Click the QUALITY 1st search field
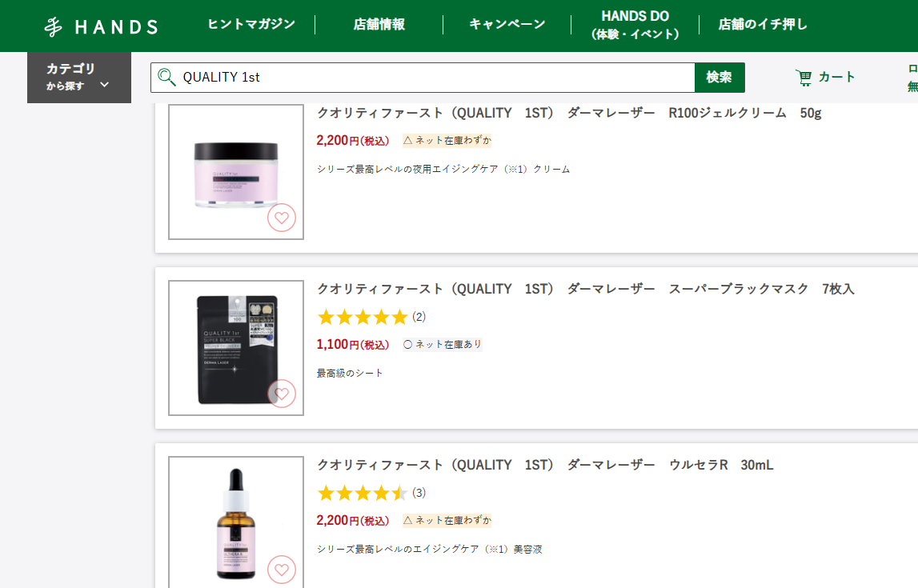 click(x=432, y=78)
